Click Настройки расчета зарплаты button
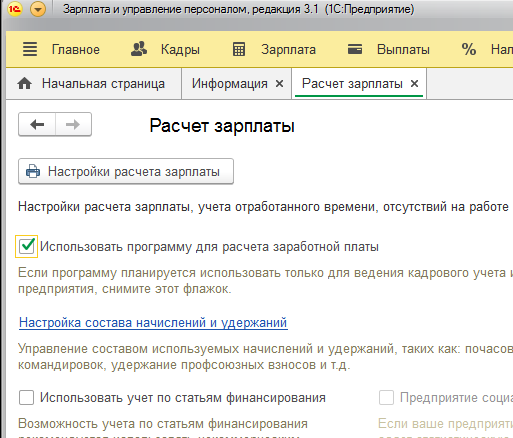Viewport: 513px width, 438px height. coord(126,171)
